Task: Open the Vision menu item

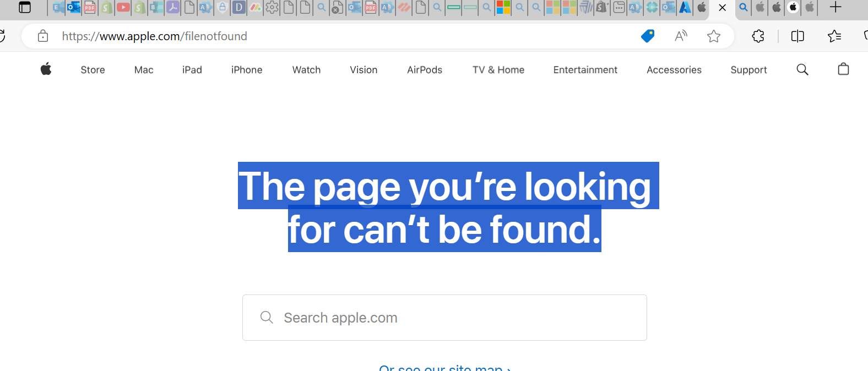Action: 364,70
